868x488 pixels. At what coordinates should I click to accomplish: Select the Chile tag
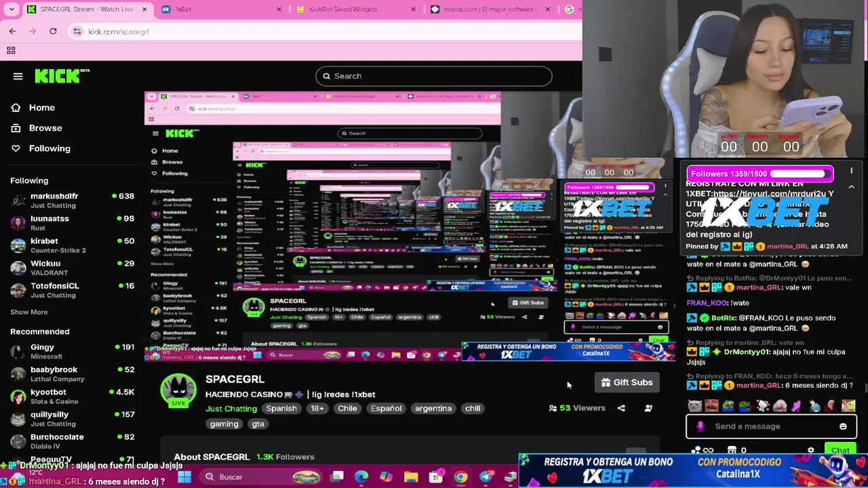click(347, 409)
